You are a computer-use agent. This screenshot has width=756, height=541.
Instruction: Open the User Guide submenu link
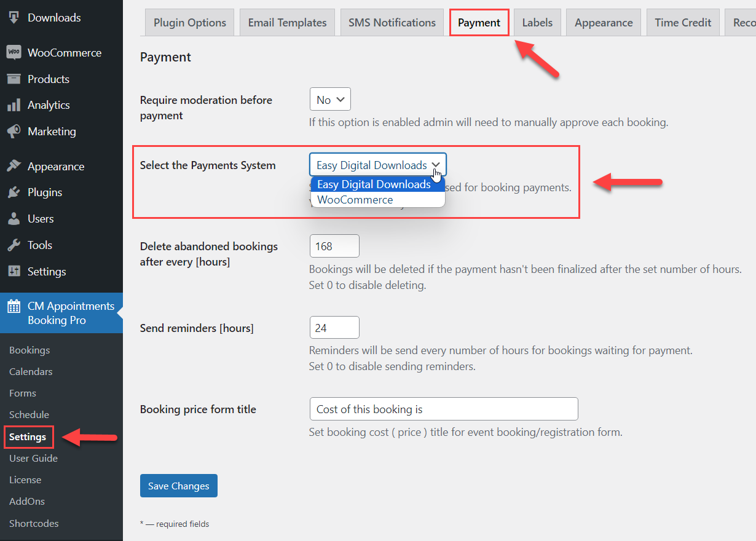coord(33,459)
